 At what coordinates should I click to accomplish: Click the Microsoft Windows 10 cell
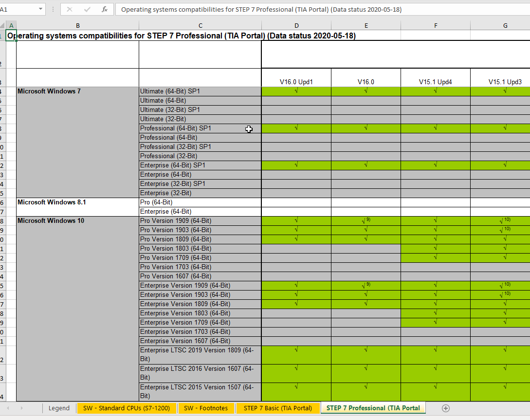(77, 221)
